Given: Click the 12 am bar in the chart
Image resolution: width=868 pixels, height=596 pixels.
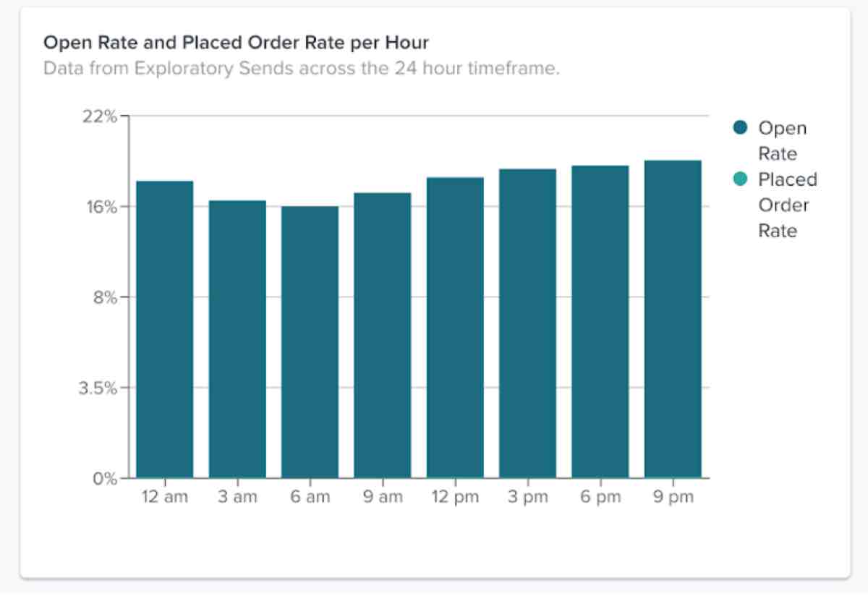Looking at the screenshot, I should [165, 329].
